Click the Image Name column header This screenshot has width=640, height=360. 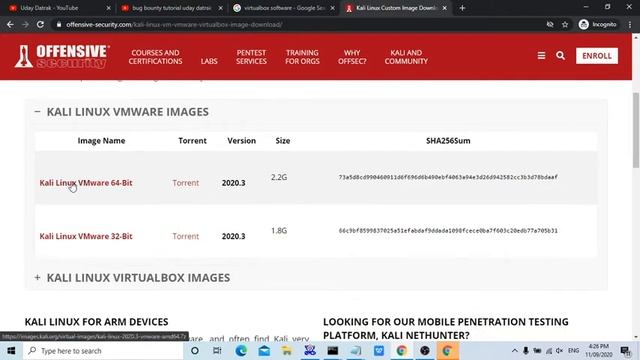coord(101,141)
